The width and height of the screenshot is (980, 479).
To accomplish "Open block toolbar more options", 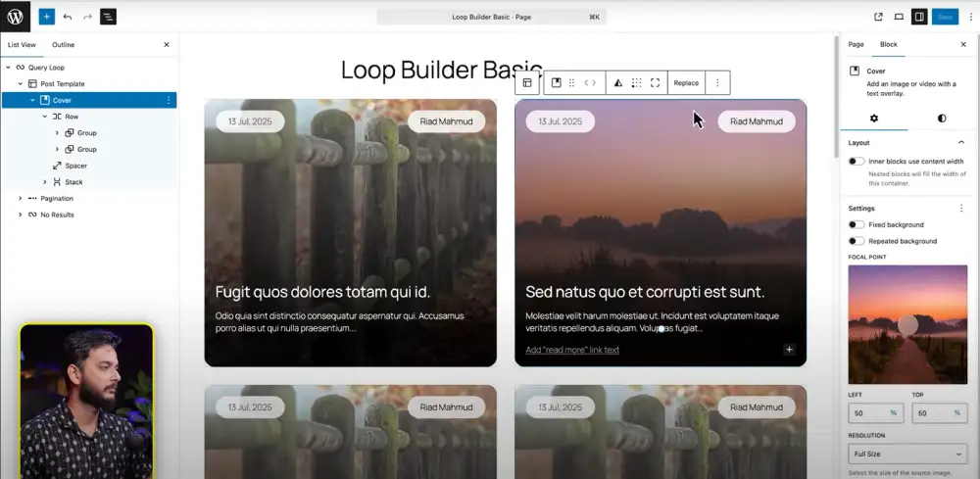I will 717,82.
